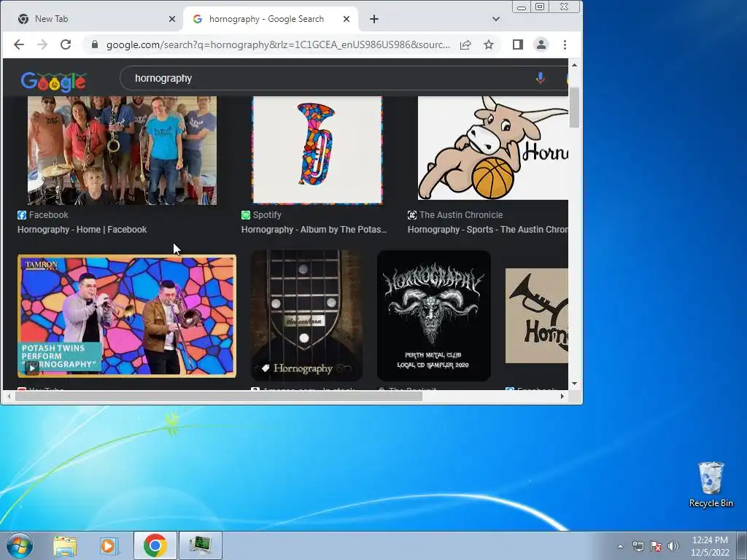Click the horizontal scrollbar left arrow

click(x=9, y=396)
